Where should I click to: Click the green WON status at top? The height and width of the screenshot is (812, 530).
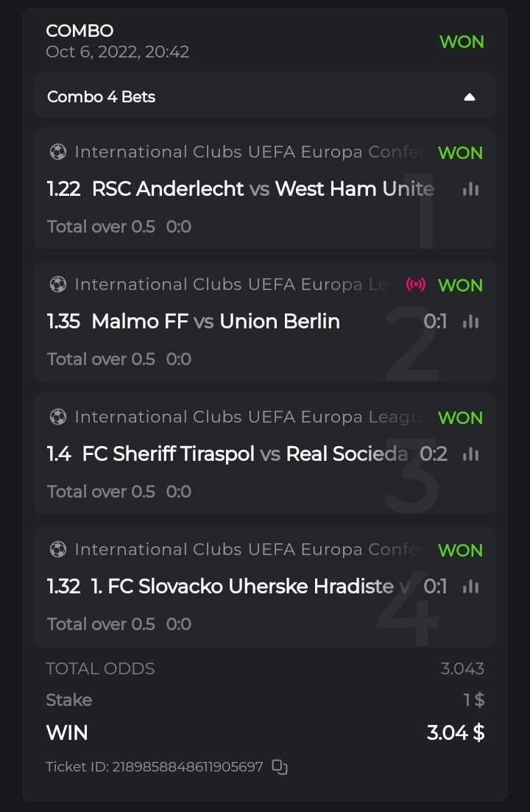(x=462, y=42)
